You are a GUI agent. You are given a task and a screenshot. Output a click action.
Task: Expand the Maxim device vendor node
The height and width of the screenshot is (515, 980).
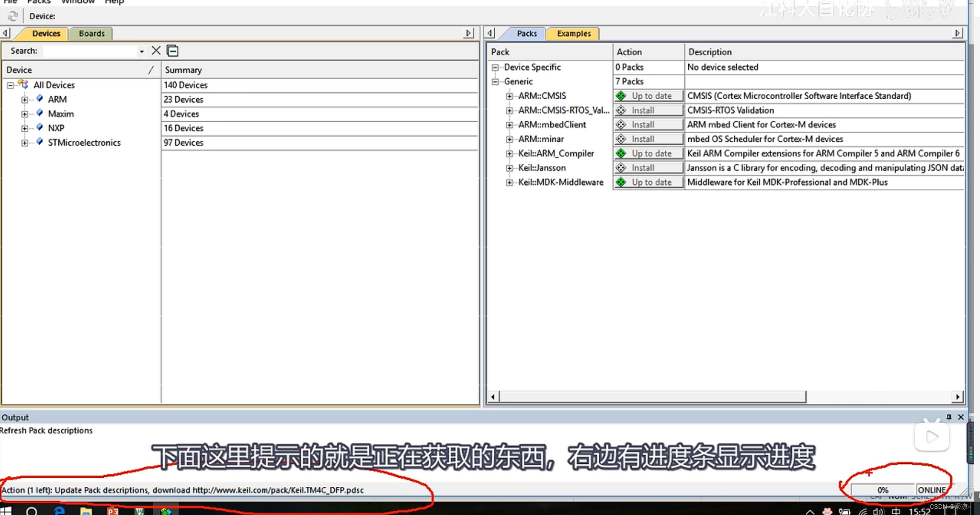25,114
